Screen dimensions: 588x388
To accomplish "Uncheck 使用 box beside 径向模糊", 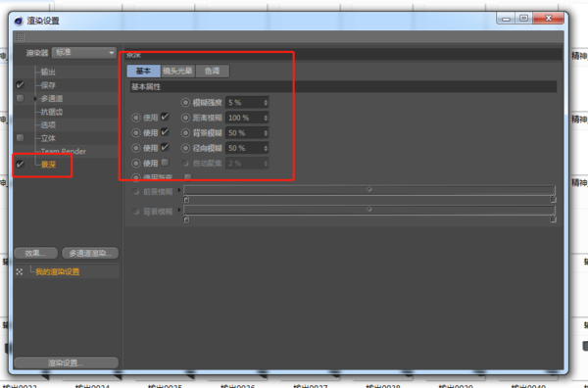I will pos(165,147).
